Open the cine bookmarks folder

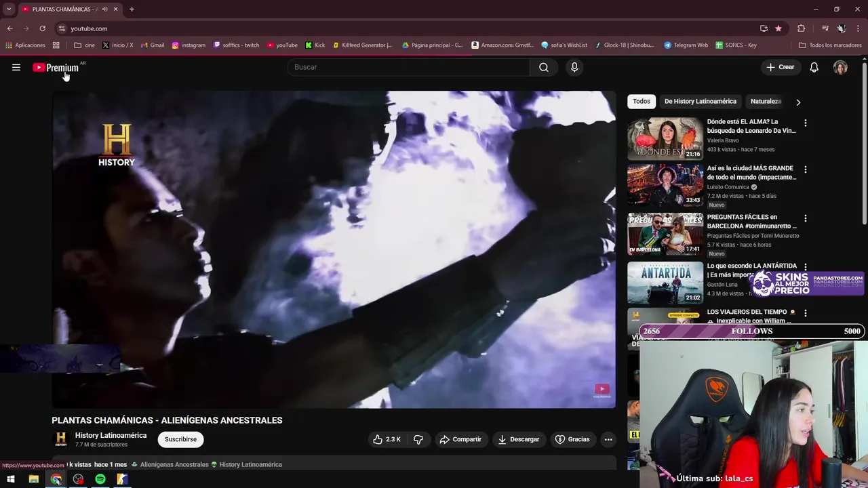84,45
